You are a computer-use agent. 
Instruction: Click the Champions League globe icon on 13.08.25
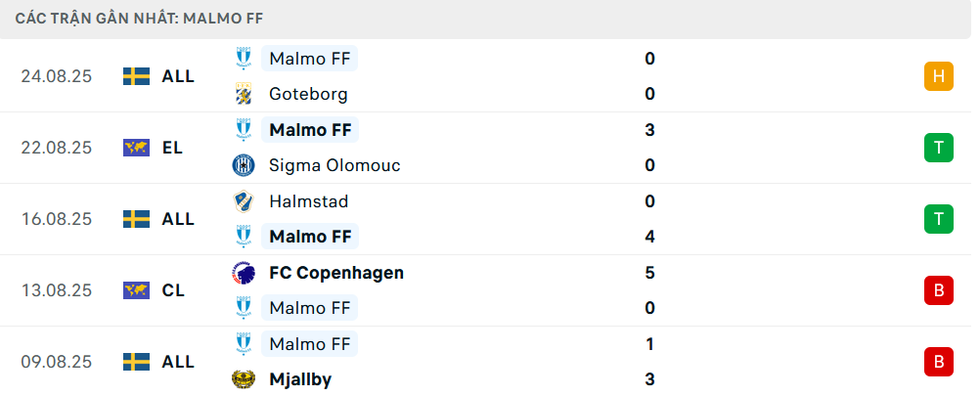(x=136, y=290)
